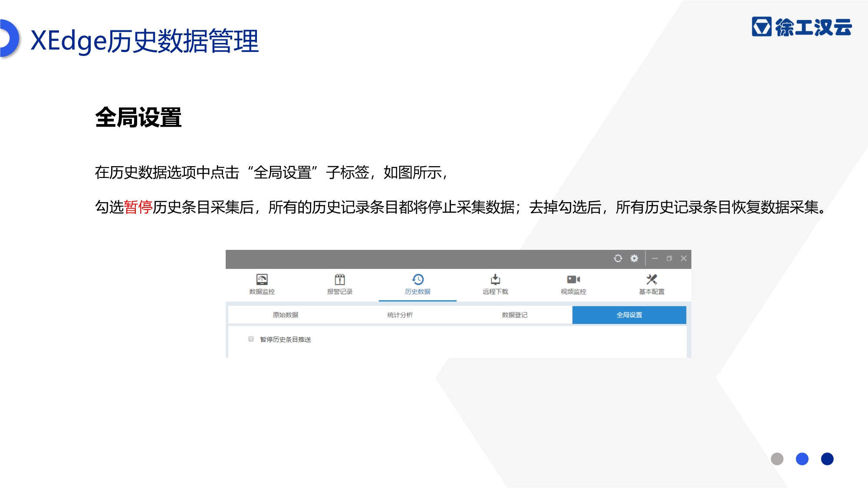This screenshot has width=868, height=488.
Task: Click the 暂停历史条目推送 label text
Action: (286, 339)
